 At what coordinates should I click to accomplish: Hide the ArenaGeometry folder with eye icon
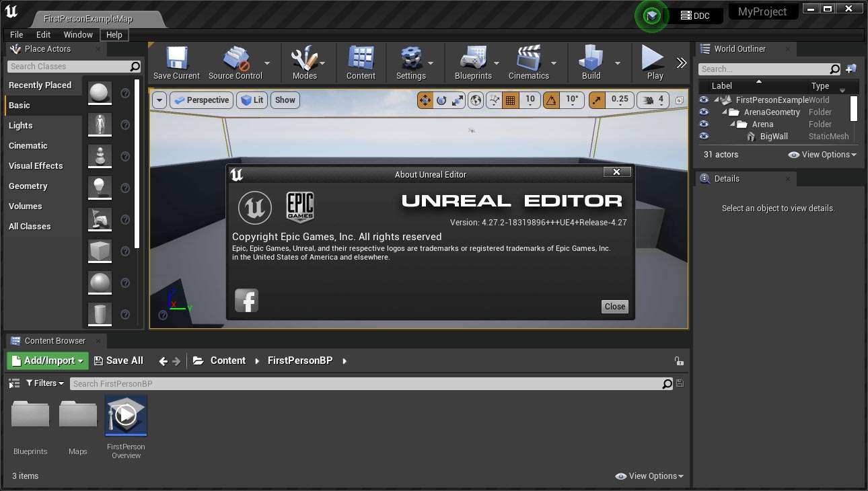click(704, 112)
